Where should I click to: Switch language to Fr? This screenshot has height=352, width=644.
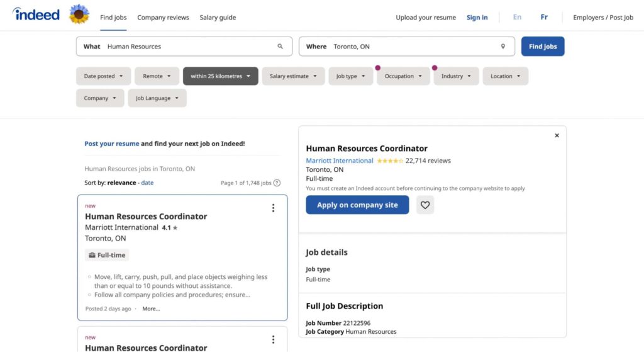544,17
